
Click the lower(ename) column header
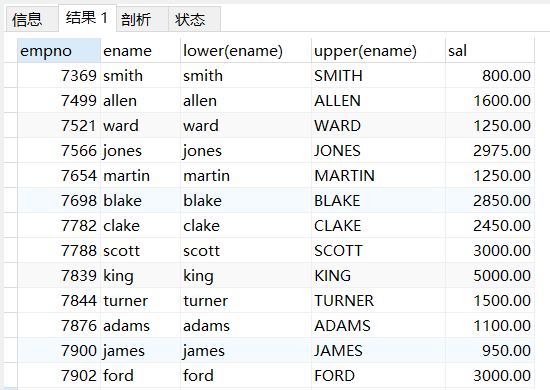[246, 51]
